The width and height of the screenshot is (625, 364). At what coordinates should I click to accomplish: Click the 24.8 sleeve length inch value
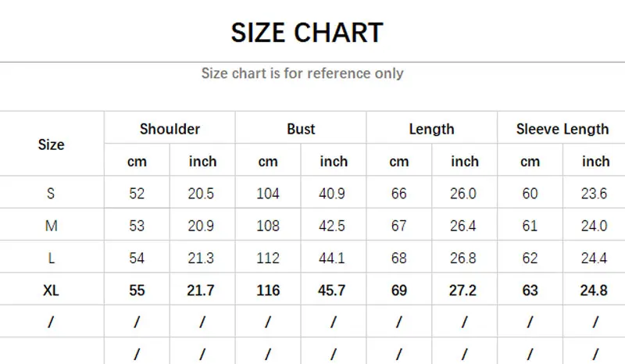point(595,291)
